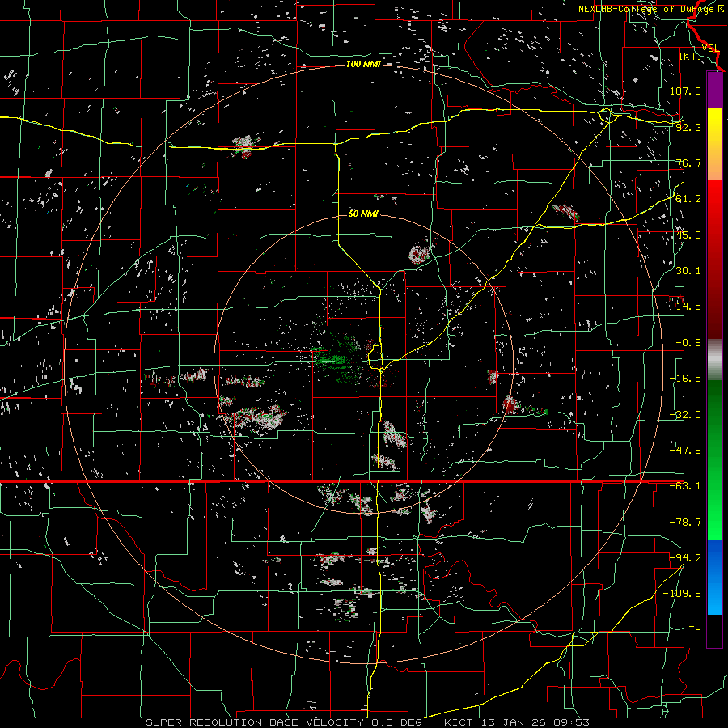The width and height of the screenshot is (728, 728).
Task: Click the Super-Resolution Base Velocity caption
Action: [x=367, y=722]
